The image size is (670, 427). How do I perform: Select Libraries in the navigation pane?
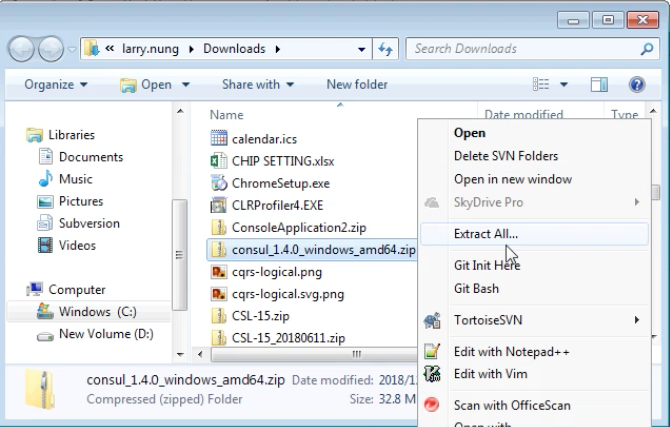click(60, 135)
